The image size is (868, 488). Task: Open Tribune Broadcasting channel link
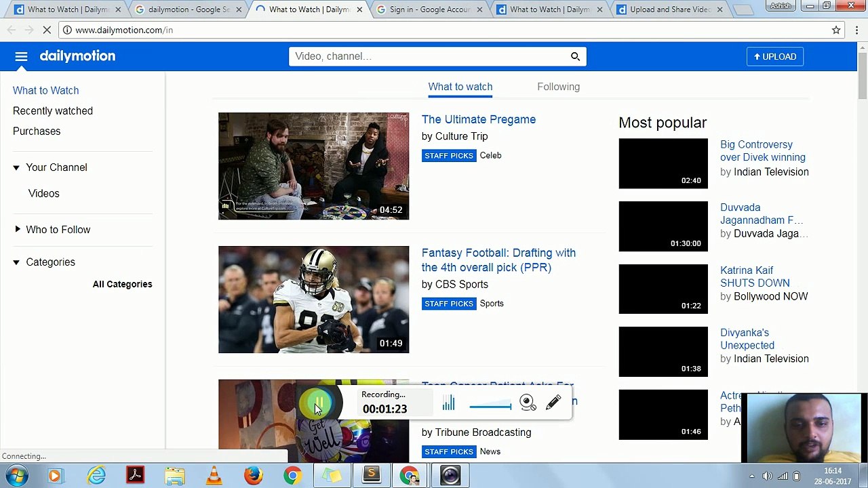click(483, 432)
